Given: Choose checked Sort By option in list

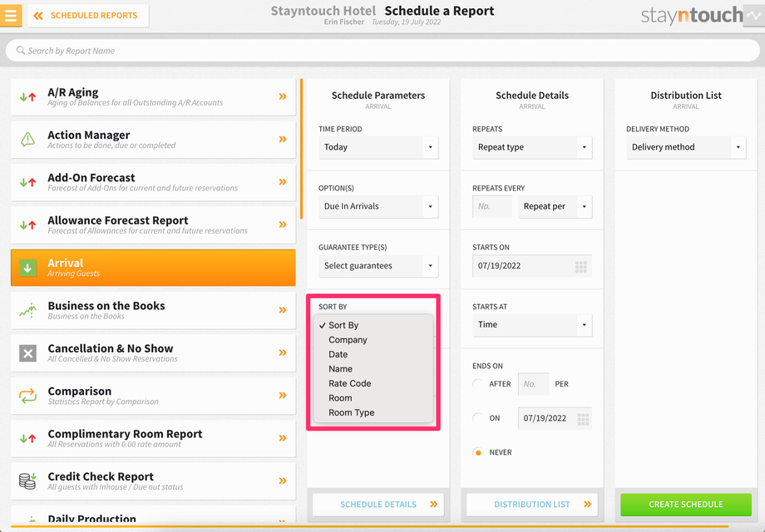Looking at the screenshot, I should coord(373,325).
